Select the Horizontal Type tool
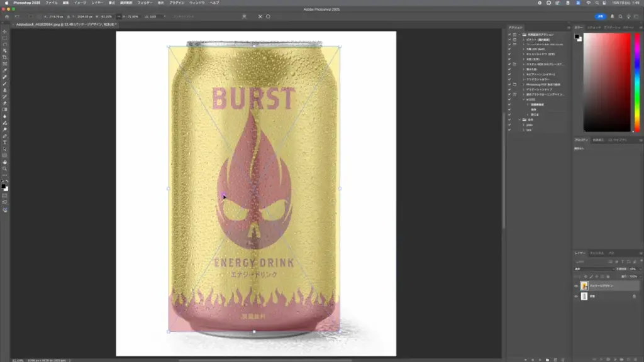 point(4,142)
